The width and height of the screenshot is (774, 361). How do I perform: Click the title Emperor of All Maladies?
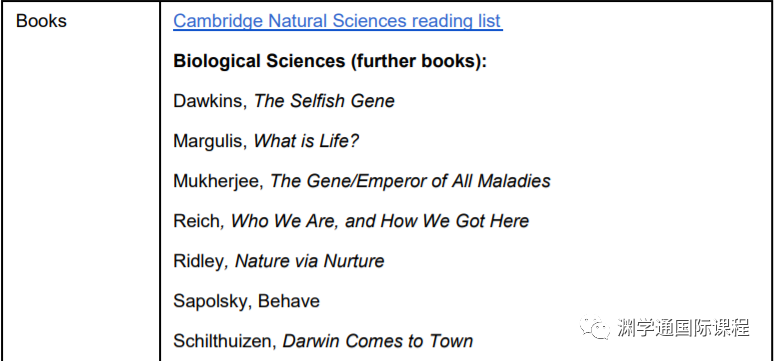click(454, 181)
